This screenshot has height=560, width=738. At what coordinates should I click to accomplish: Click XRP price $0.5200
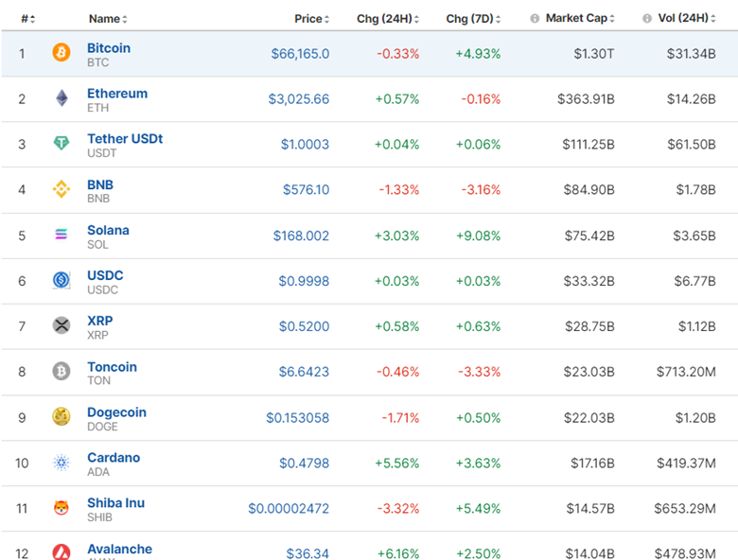pyautogui.click(x=304, y=326)
